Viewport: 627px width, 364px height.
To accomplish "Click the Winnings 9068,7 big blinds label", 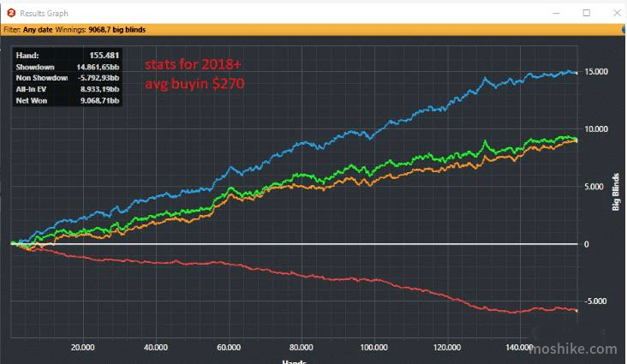I will click(100, 30).
